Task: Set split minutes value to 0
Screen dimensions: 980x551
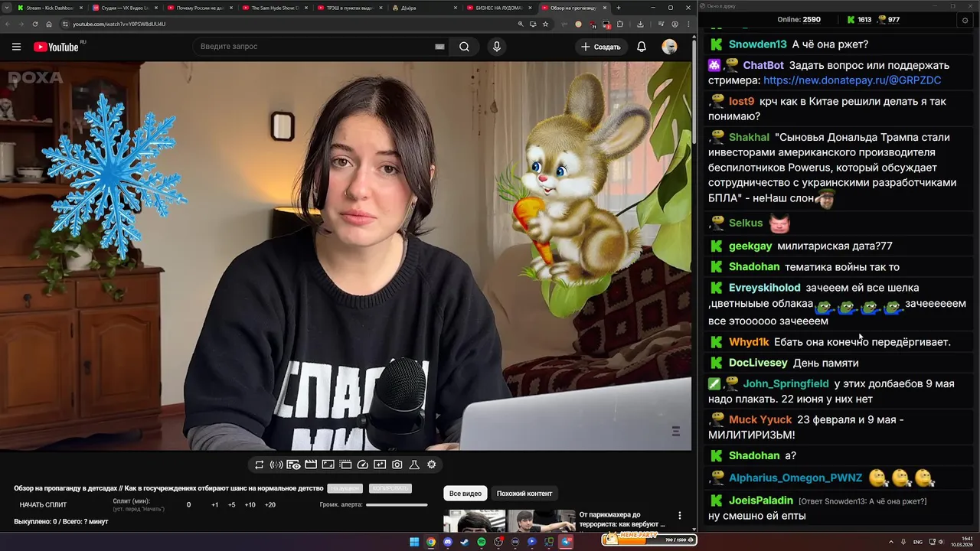Action: click(x=189, y=505)
